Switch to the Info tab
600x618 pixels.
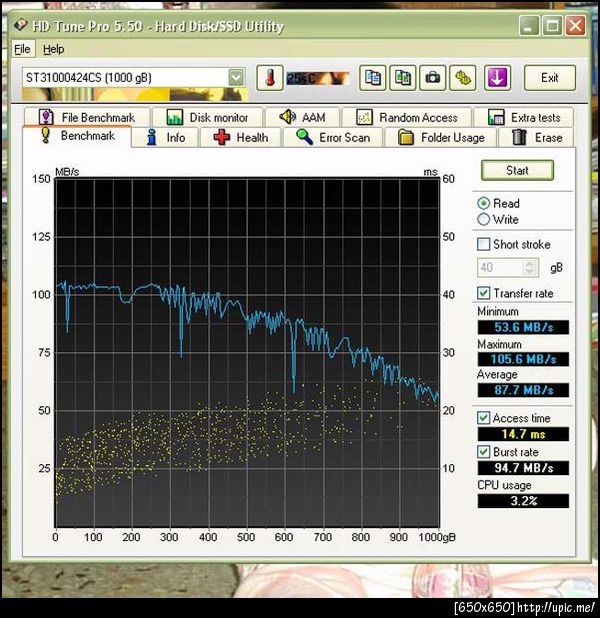[x=165, y=138]
